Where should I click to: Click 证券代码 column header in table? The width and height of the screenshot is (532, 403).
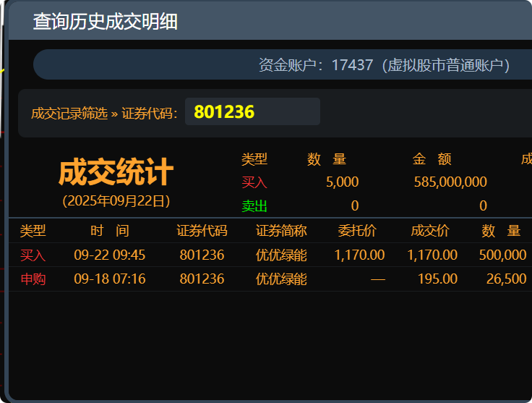click(x=202, y=231)
